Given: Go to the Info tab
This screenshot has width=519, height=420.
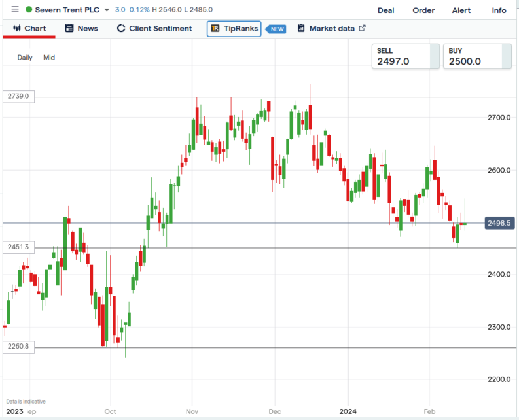Looking at the screenshot, I should pos(499,10).
